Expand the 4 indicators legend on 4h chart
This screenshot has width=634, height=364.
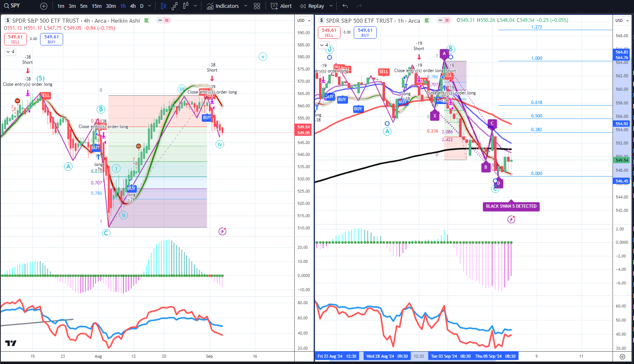(x=10, y=52)
